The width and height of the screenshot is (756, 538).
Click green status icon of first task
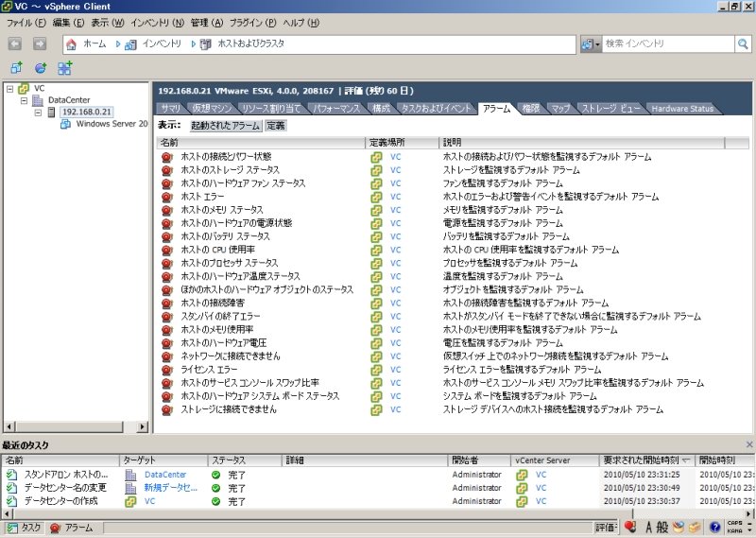click(x=216, y=475)
